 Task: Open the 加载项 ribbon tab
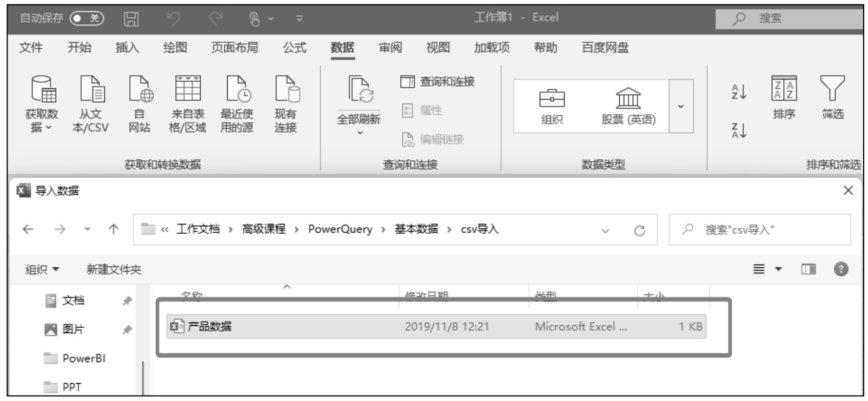(x=492, y=48)
